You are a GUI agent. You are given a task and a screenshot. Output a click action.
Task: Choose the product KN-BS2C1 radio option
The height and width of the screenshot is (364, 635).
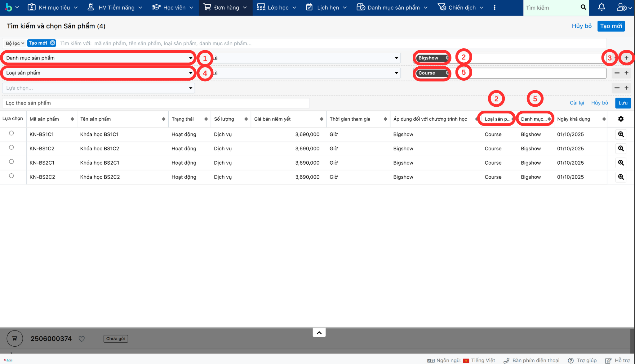[x=11, y=162]
